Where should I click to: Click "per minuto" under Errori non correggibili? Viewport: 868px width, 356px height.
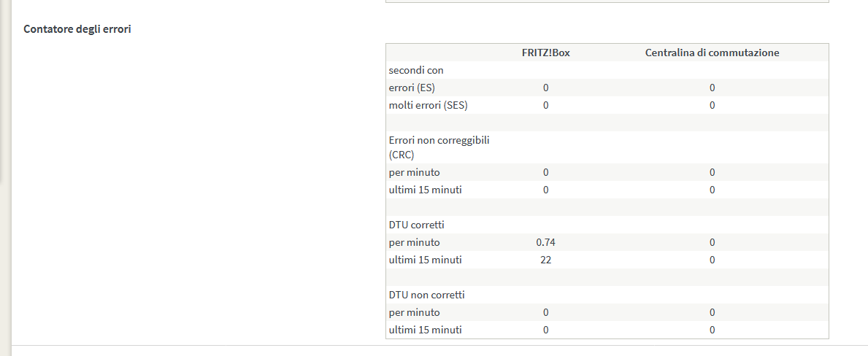pos(414,172)
